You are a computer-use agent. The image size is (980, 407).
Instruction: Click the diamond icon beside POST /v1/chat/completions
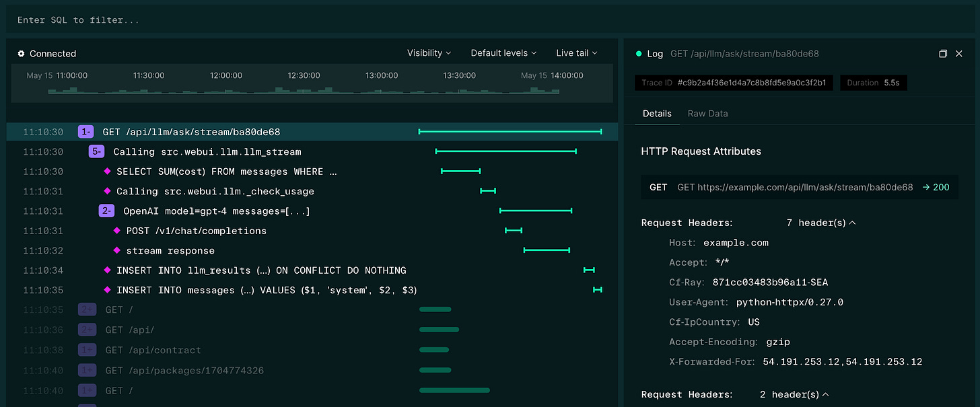coord(117,230)
